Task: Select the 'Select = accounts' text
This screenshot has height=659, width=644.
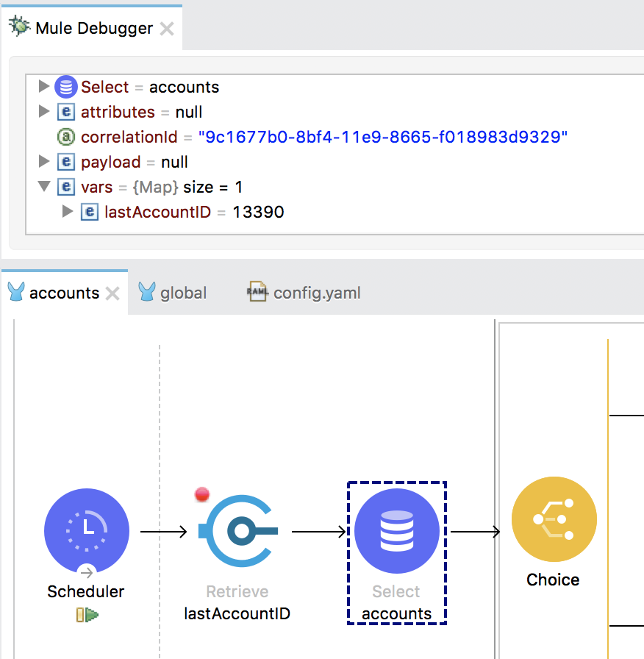Action: 150,87
